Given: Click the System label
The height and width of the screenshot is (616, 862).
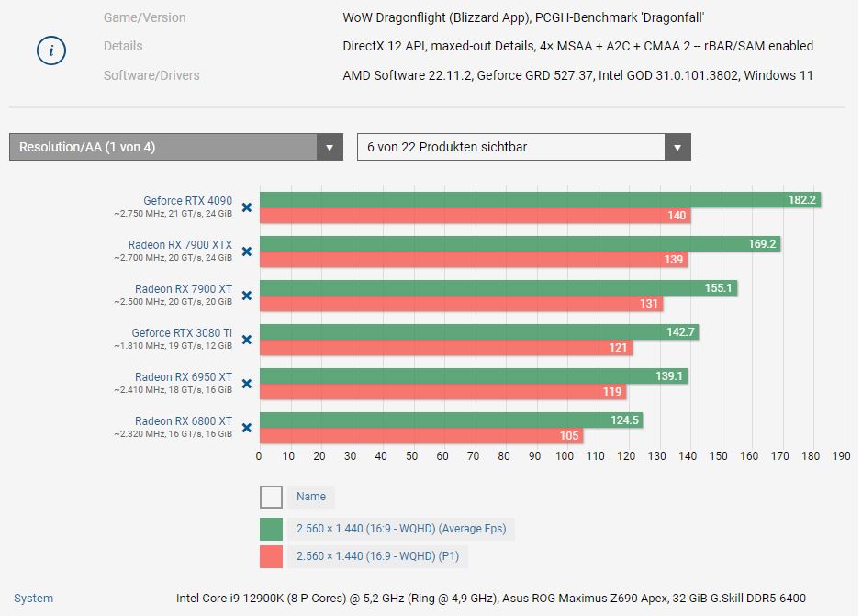Looking at the screenshot, I should coord(34,599).
